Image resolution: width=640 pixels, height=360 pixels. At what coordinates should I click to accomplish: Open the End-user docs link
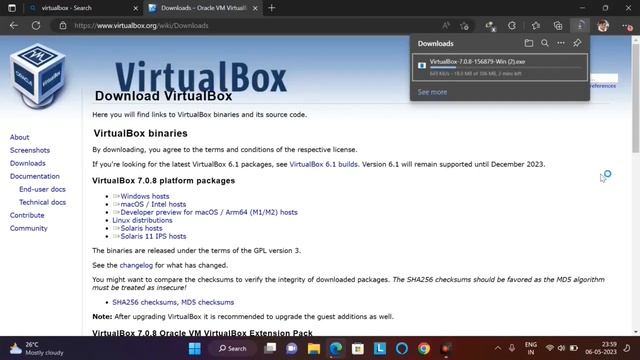click(x=42, y=189)
